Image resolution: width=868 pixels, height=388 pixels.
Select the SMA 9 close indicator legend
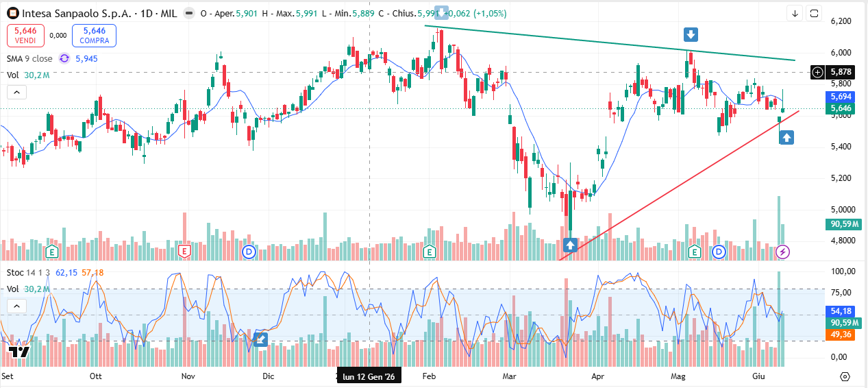click(29, 59)
